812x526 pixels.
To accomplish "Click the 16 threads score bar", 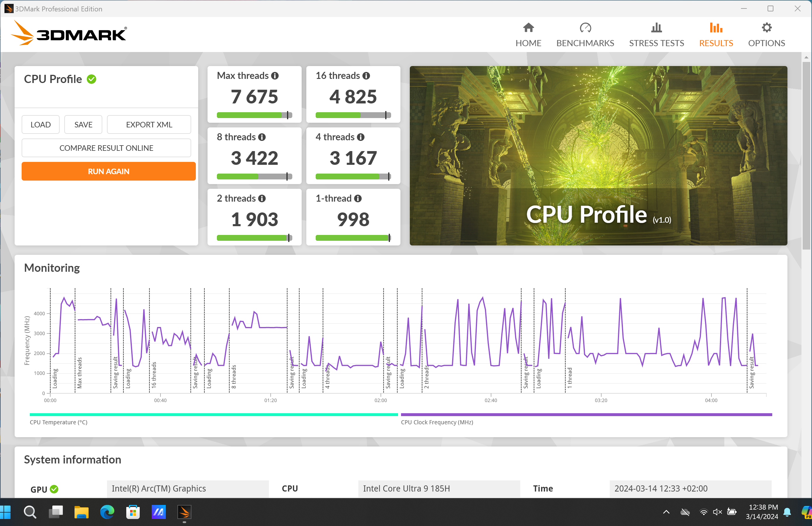I will point(353,115).
